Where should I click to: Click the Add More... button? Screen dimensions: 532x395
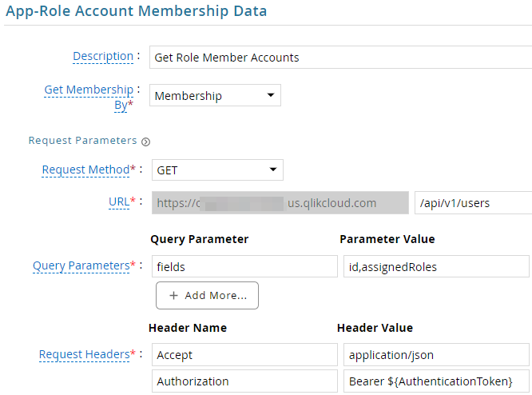208,296
